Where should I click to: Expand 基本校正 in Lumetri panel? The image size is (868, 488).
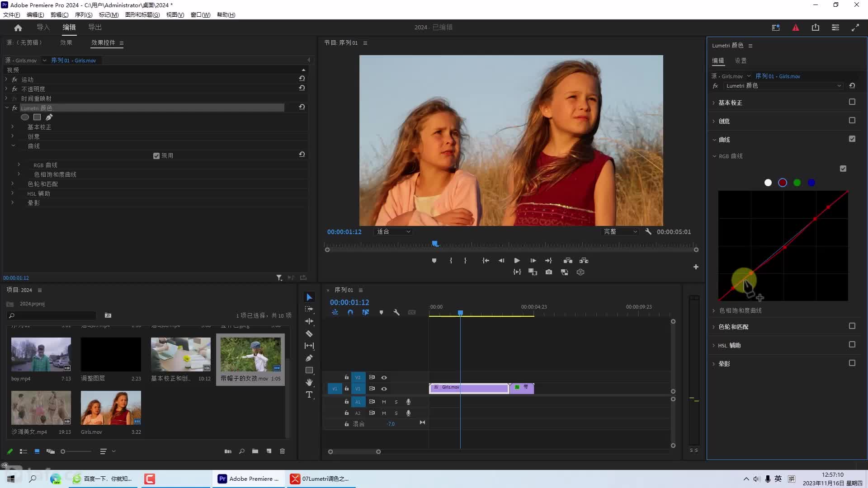click(714, 103)
